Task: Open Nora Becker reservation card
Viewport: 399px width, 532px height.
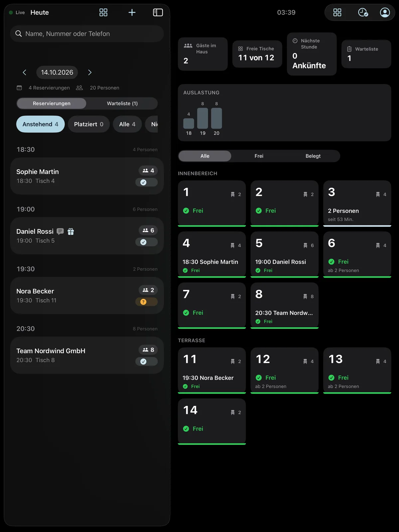Action: (x=87, y=296)
